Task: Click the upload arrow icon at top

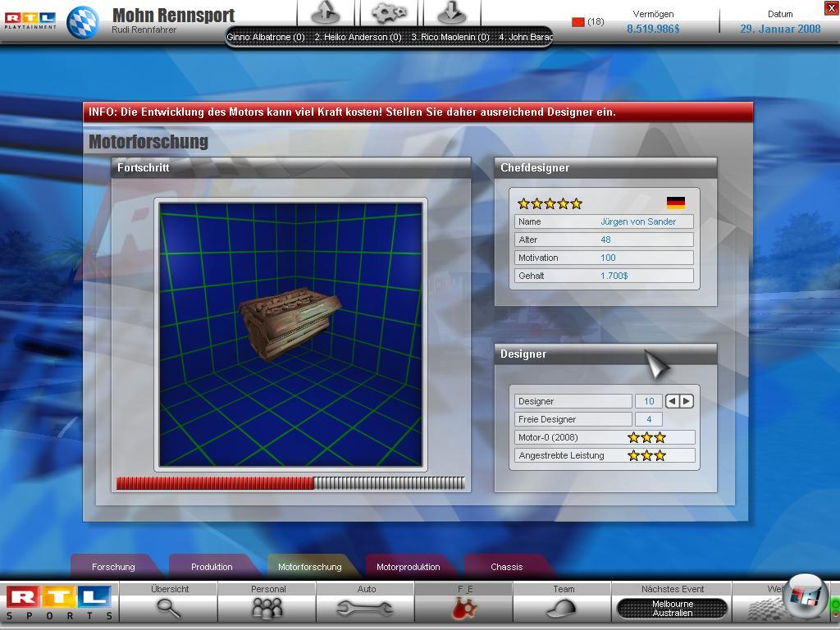Action: (326, 13)
